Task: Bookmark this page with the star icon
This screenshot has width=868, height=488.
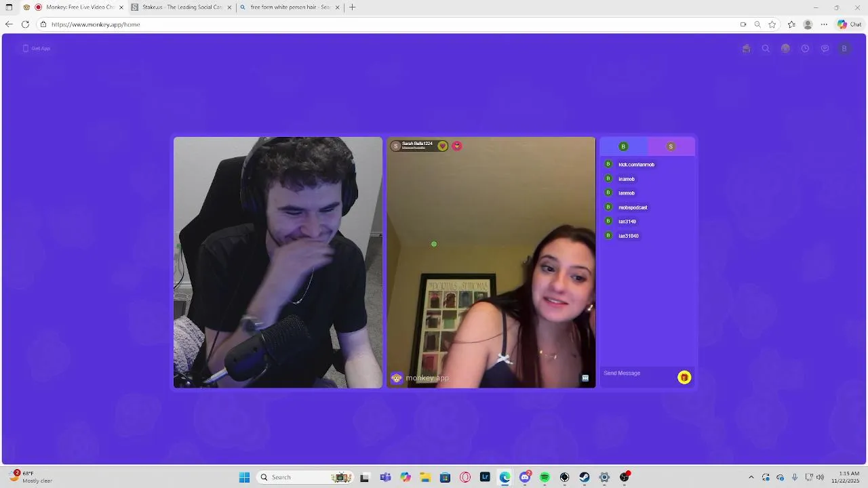Action: [x=772, y=24]
